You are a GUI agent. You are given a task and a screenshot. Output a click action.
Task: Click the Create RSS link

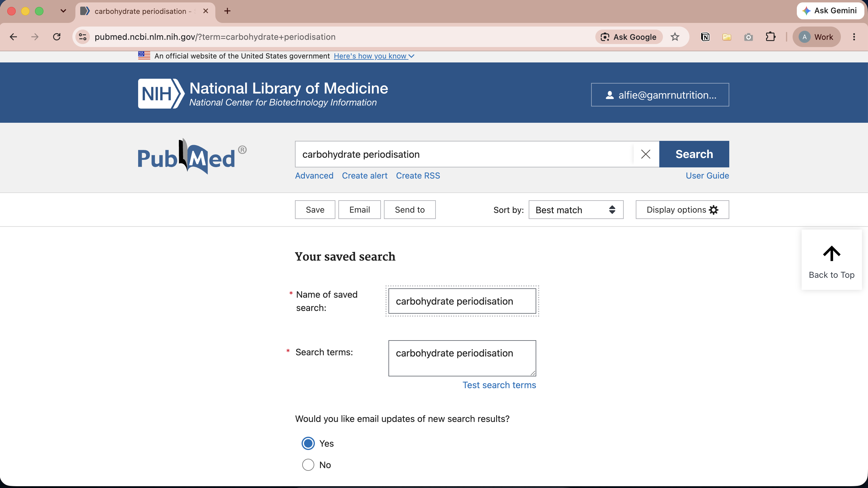click(418, 176)
